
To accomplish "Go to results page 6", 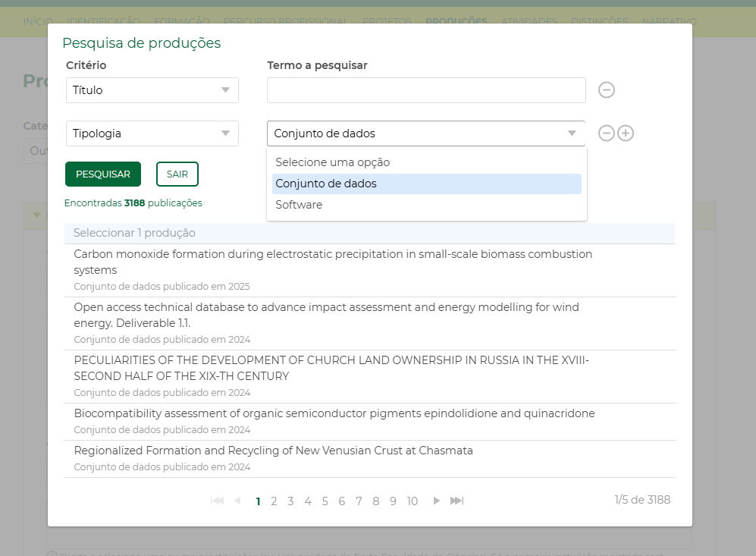I will tap(342, 501).
